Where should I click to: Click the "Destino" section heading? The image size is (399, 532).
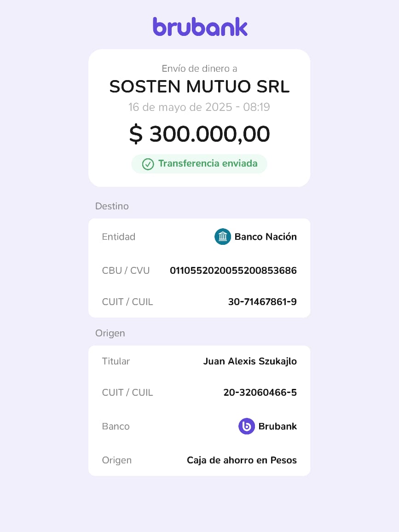(112, 206)
